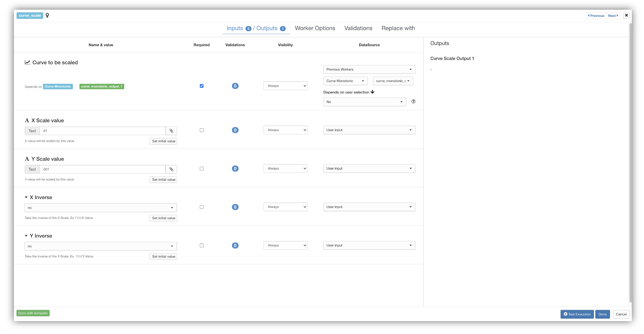This screenshot has width=644, height=334.
Task: Click the Done button
Action: click(603, 314)
